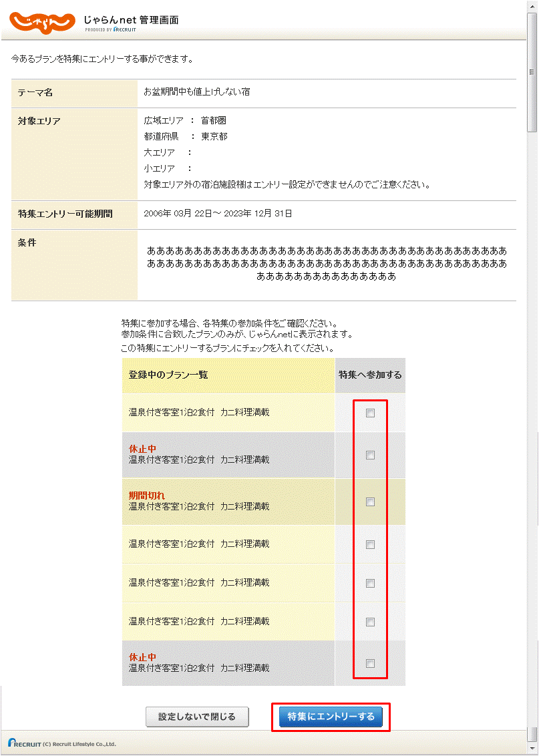Click the 特集にエントリーする button
The image size is (539, 756).
(x=330, y=717)
